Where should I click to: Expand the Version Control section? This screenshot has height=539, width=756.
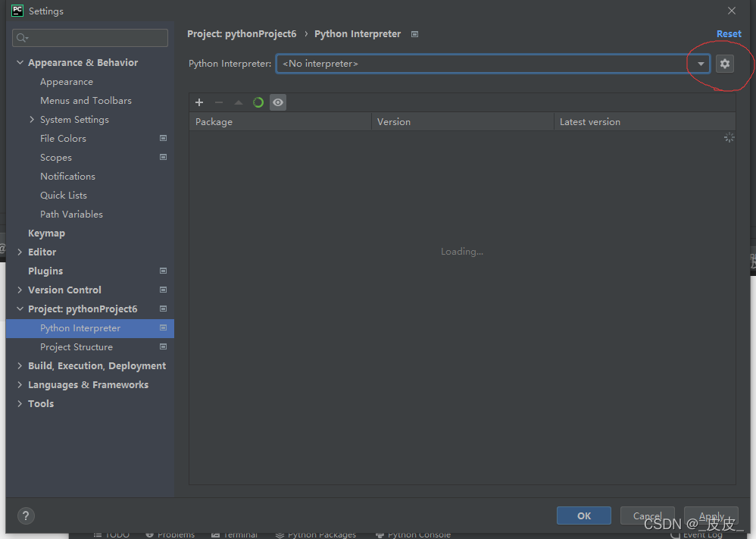(x=20, y=290)
